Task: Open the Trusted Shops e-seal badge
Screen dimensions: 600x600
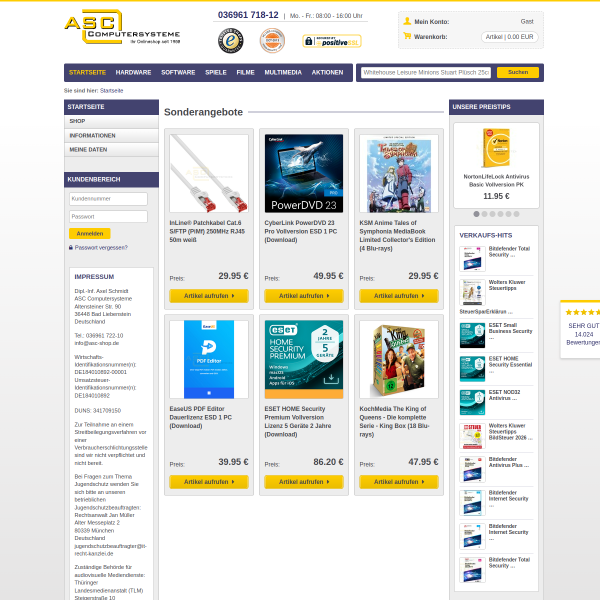Action: [231, 40]
